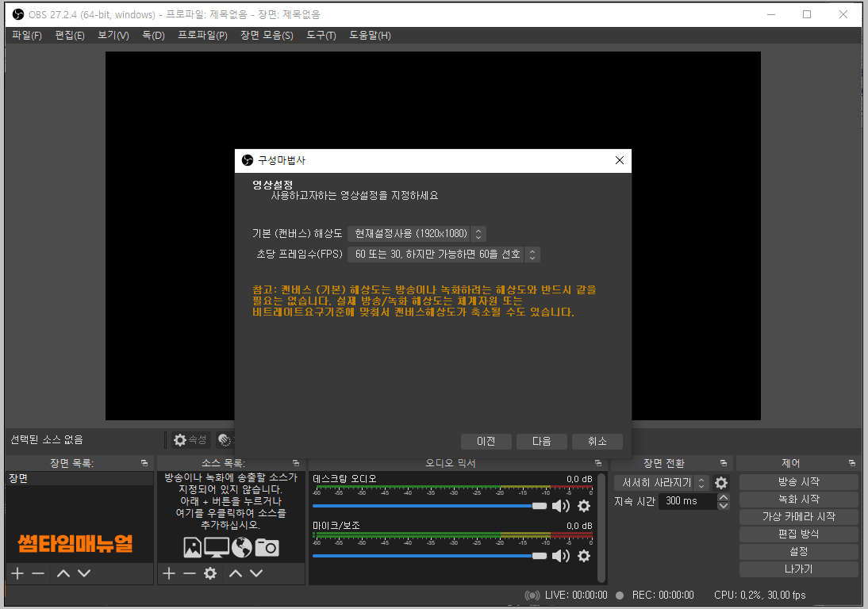Open the 기본 (캔버스) 해상도 dropdown
Screen dimensions: 868x609
click(x=417, y=233)
